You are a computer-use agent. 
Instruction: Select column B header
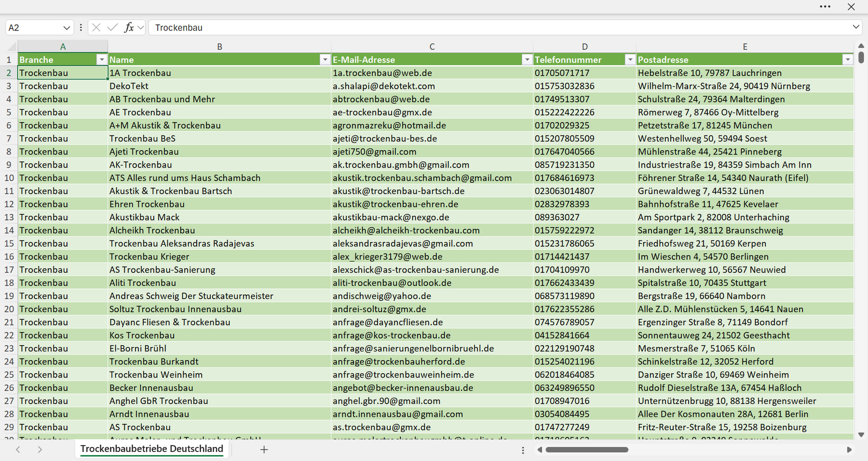[219, 46]
